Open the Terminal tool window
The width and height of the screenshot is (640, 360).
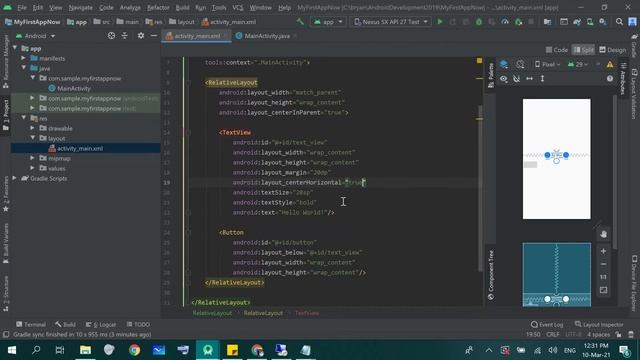pyautogui.click(x=31, y=324)
